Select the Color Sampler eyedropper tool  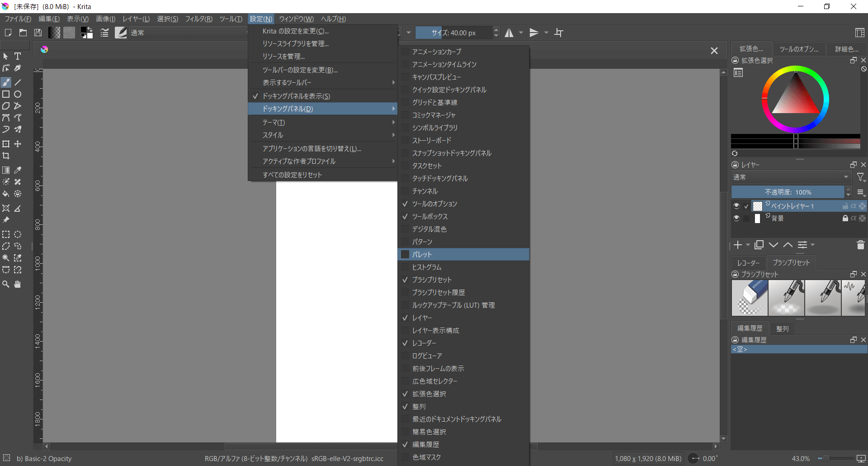[x=18, y=170]
